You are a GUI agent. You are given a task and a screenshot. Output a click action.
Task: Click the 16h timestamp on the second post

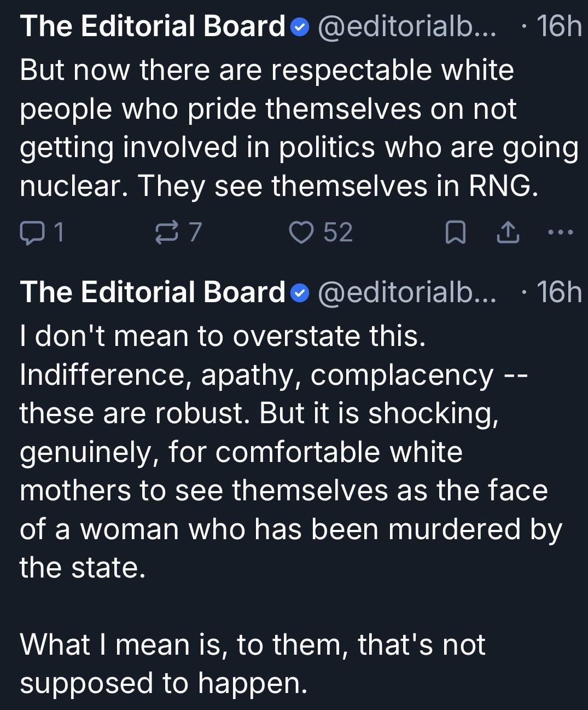[x=558, y=293]
